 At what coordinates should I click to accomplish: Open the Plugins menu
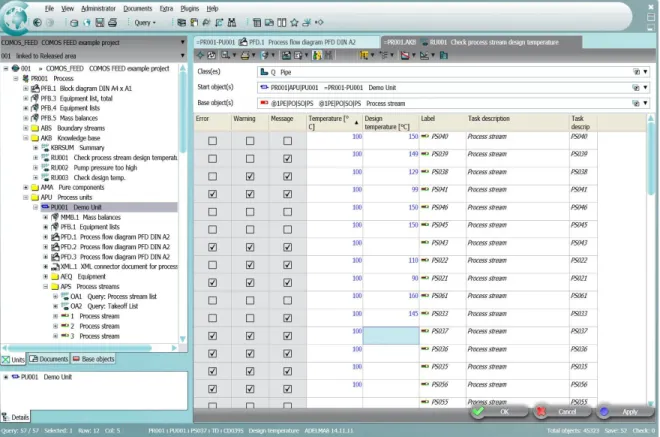(189, 8)
